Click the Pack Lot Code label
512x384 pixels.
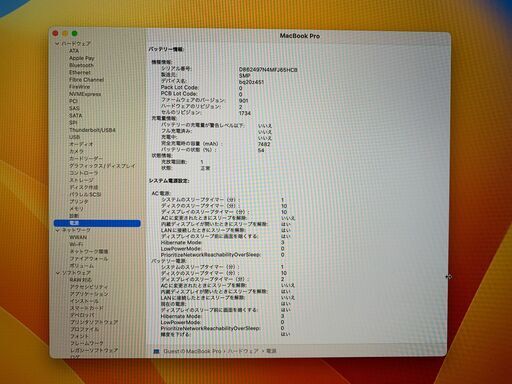click(179, 88)
